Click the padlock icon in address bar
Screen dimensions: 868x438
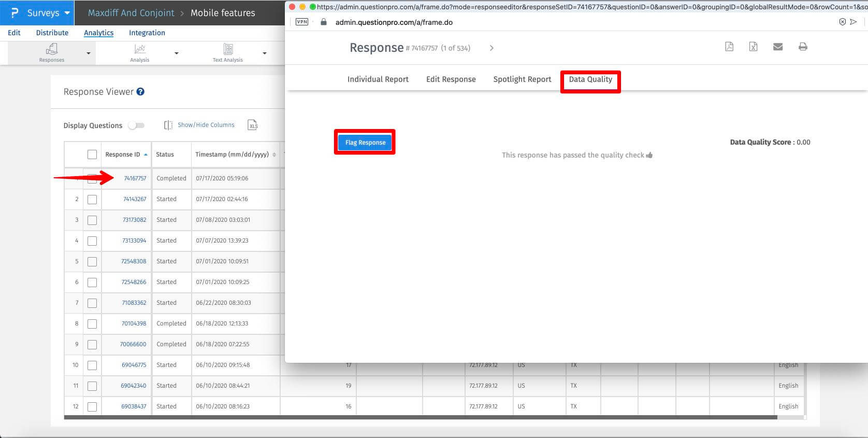324,22
